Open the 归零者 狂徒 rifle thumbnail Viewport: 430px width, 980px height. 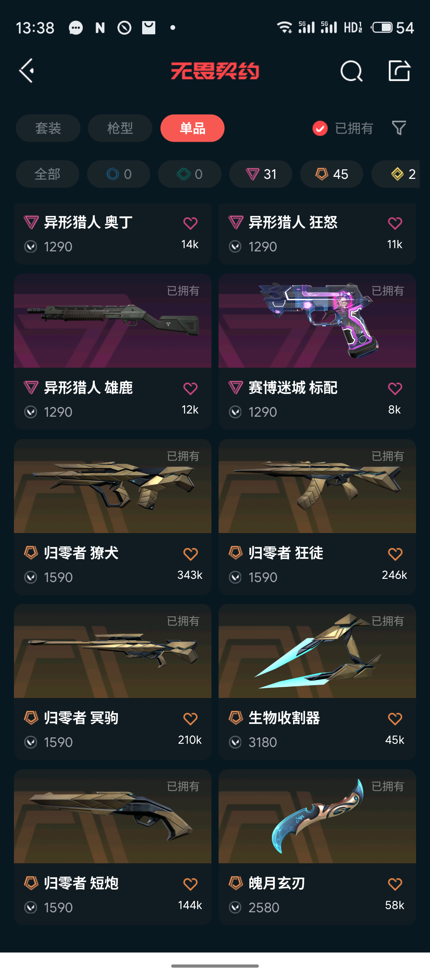[317, 486]
